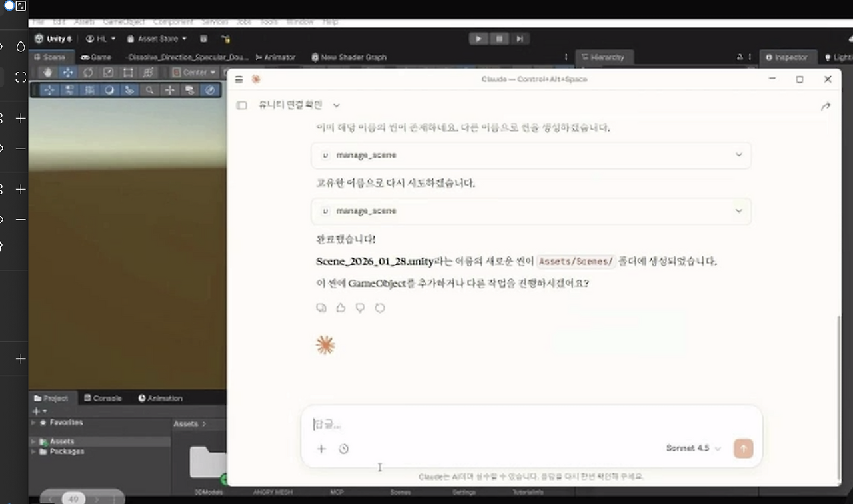Click the plus create button in Project panel
Image resolution: width=853 pixels, height=504 pixels.
pyautogui.click(x=40, y=411)
